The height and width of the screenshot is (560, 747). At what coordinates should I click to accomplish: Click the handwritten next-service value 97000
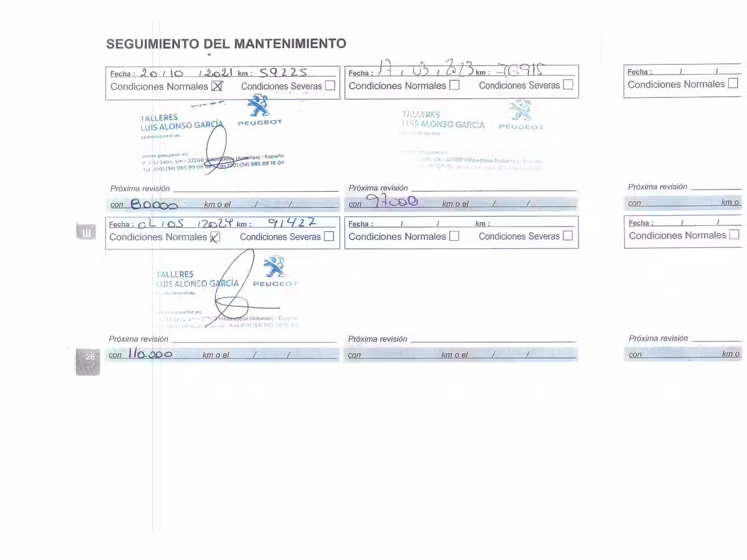(392, 201)
